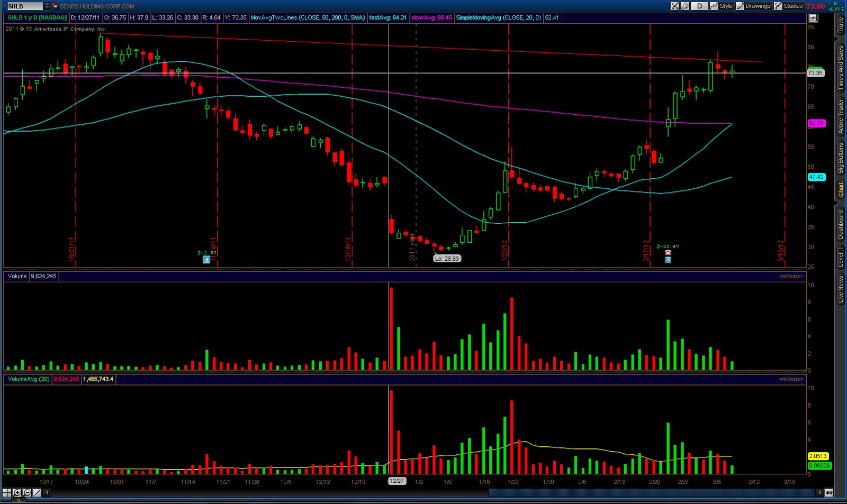
Task: Open the Drawings menu
Action: pyautogui.click(x=753, y=6)
